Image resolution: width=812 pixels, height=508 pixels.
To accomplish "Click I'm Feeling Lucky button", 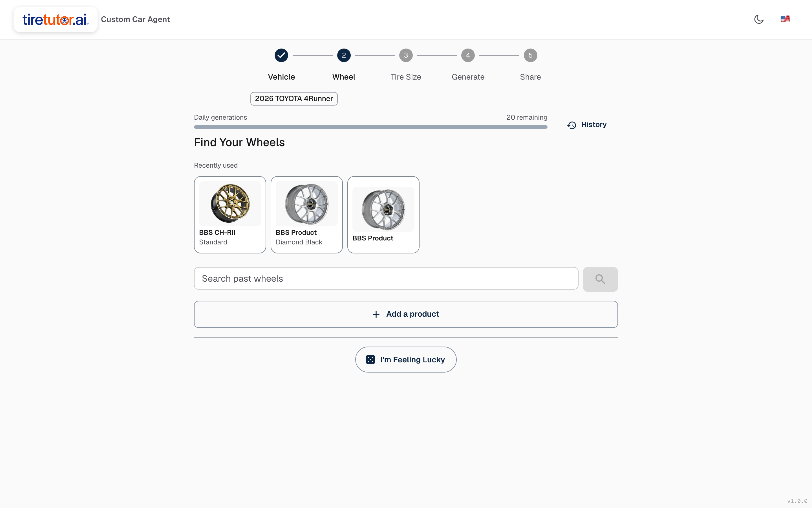I will tap(406, 360).
